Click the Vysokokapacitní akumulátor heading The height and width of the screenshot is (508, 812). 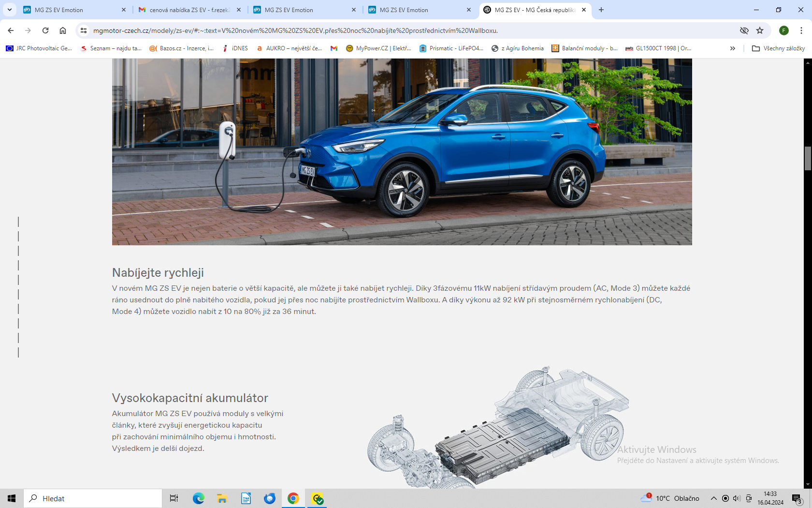(x=190, y=398)
